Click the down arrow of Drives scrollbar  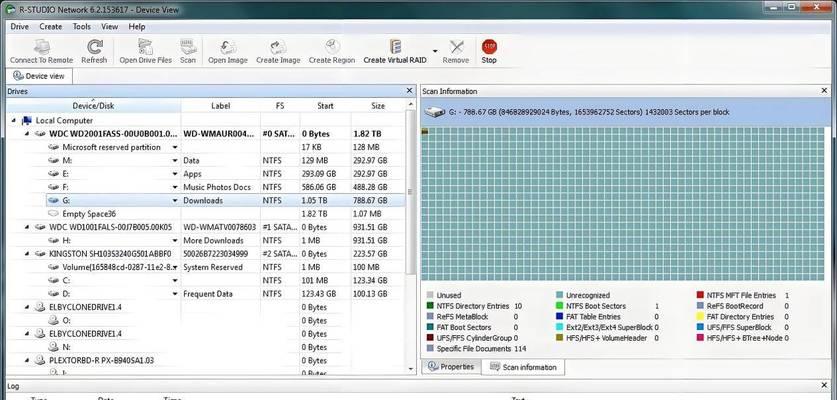[x=410, y=369]
